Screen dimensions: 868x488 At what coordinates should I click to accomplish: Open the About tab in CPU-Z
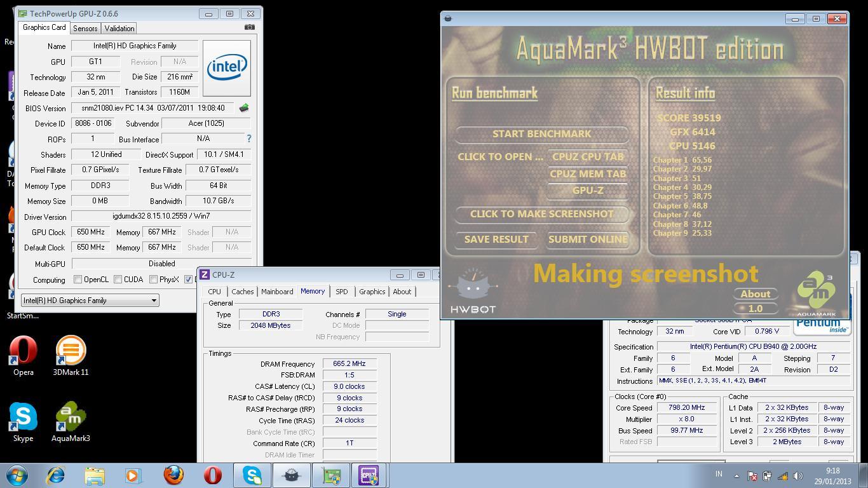[x=402, y=292]
